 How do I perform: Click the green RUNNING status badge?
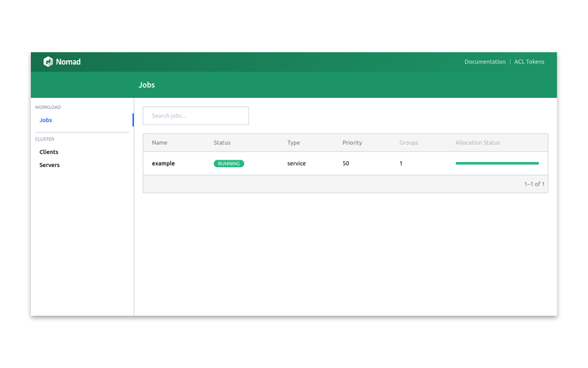coord(229,163)
